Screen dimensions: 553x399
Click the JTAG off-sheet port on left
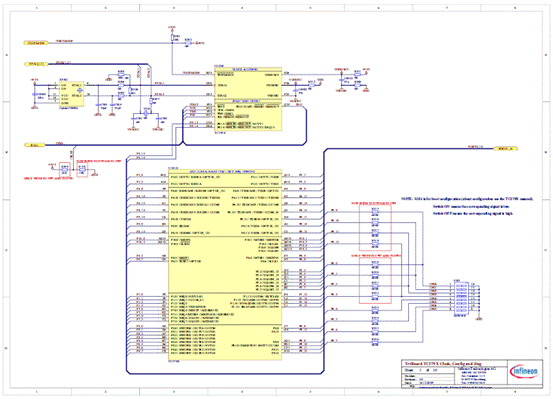[34, 145]
